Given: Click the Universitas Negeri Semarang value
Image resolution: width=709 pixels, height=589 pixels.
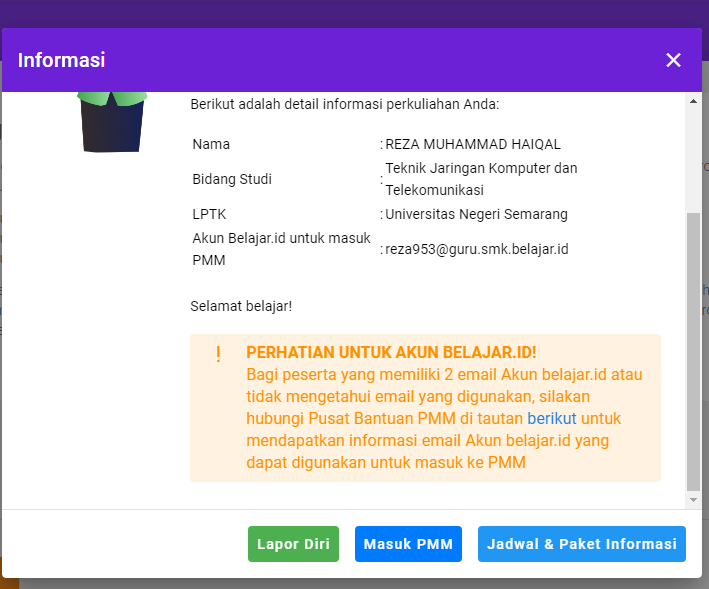Looking at the screenshot, I should point(476,214).
